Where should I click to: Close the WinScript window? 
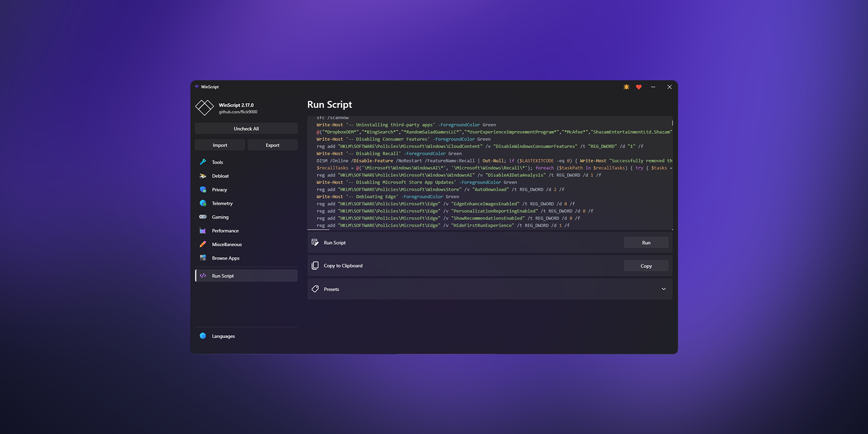point(669,87)
